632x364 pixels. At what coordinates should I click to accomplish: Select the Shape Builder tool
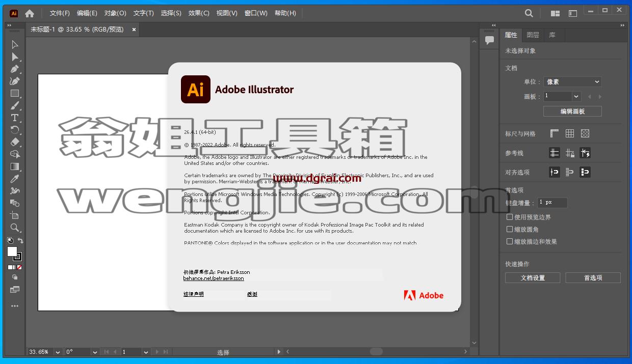15,154
